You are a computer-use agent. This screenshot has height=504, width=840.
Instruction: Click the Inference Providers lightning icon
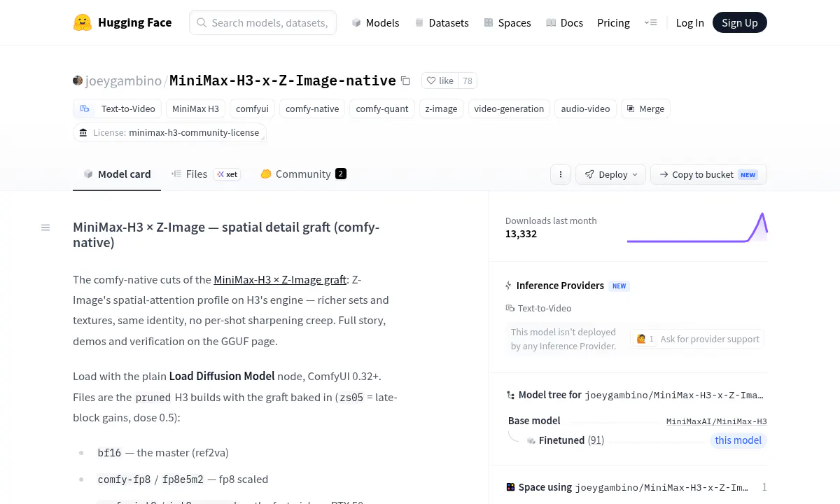509,286
